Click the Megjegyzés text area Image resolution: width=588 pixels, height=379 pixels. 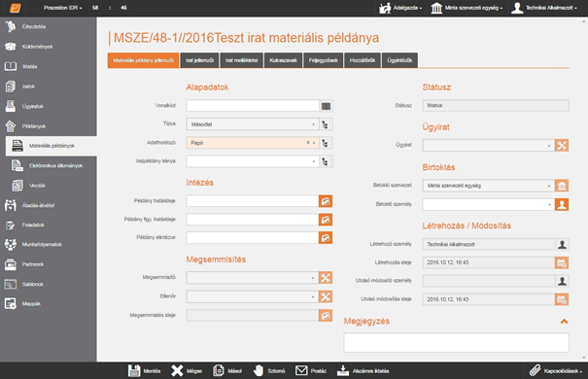pos(456,343)
